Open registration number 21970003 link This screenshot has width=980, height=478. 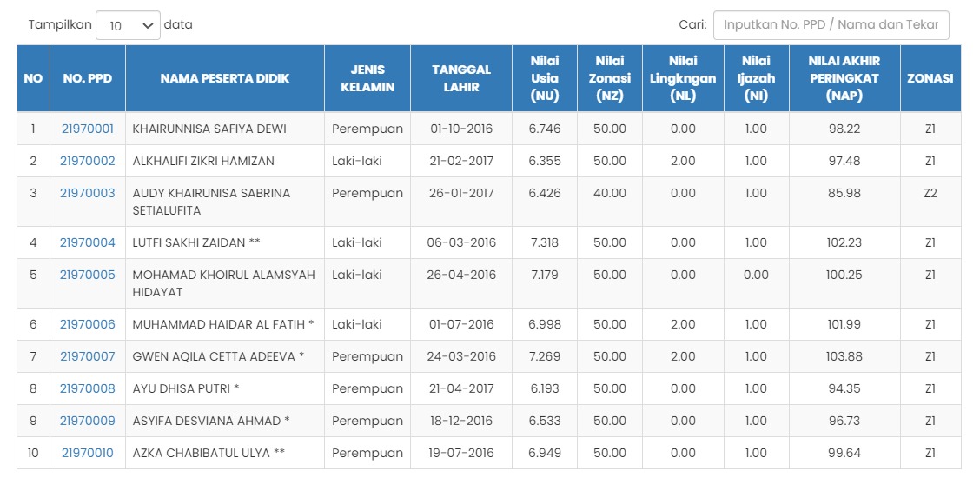(x=87, y=193)
